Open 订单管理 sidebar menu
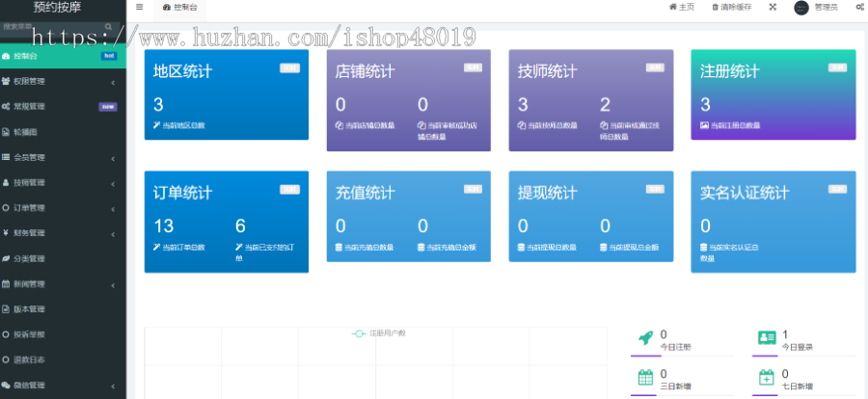 [63, 208]
